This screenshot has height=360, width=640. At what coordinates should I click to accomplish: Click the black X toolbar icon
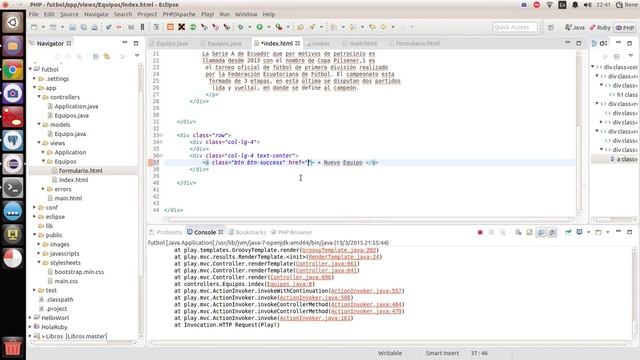pyautogui.click(x=182, y=27)
